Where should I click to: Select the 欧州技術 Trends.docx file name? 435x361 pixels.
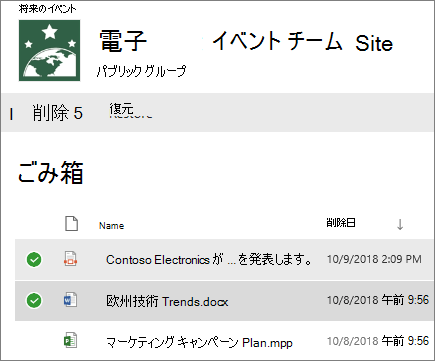(167, 301)
